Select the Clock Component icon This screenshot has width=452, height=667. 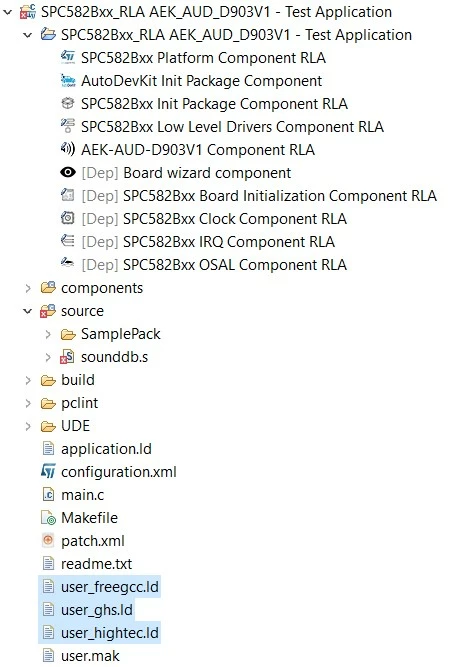pos(68,218)
